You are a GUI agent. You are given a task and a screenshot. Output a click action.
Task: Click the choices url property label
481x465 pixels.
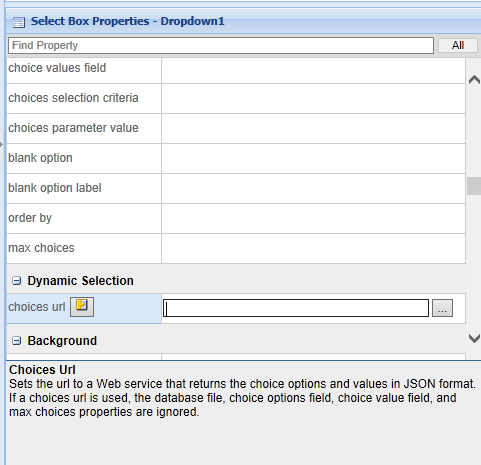(37, 307)
